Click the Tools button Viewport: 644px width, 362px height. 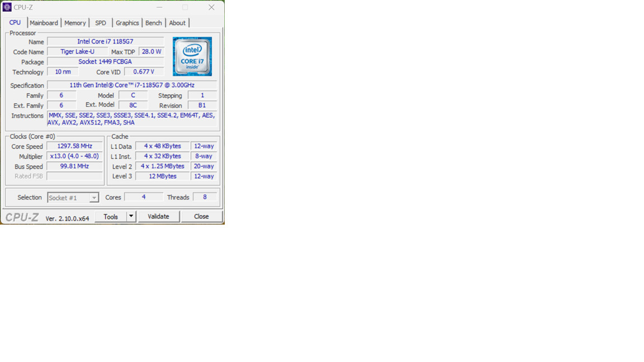click(x=111, y=216)
